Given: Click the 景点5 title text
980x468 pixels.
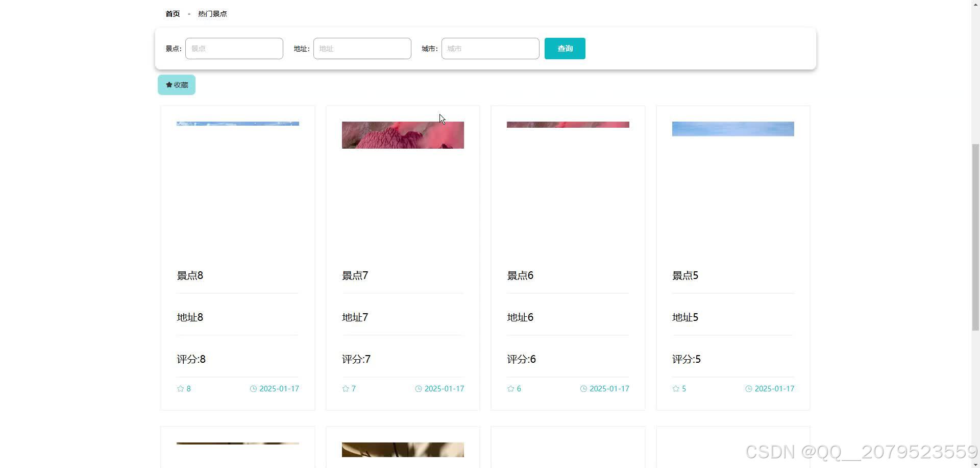Looking at the screenshot, I should click(685, 275).
